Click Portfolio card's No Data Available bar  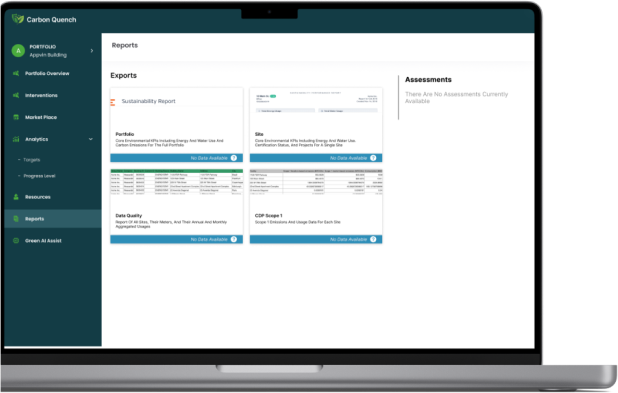(177, 158)
